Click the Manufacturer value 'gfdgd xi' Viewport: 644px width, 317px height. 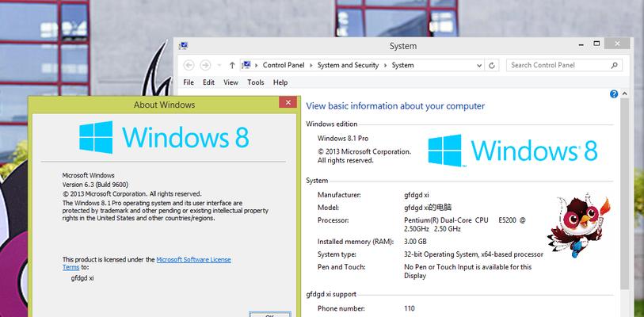click(417, 195)
